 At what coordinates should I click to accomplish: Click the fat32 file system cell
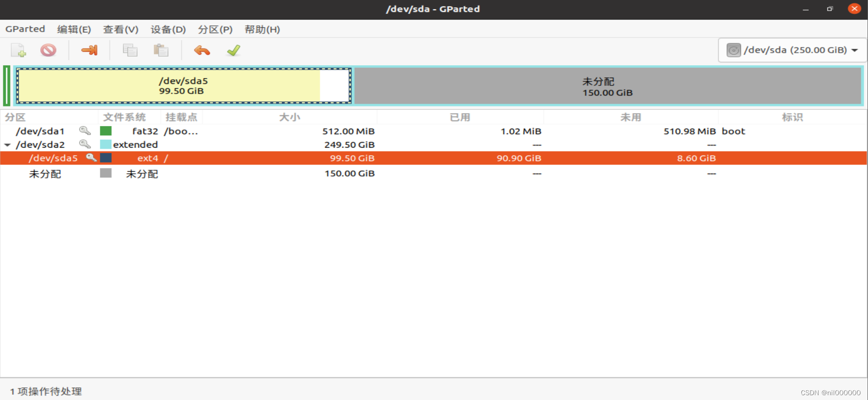pyautogui.click(x=145, y=131)
